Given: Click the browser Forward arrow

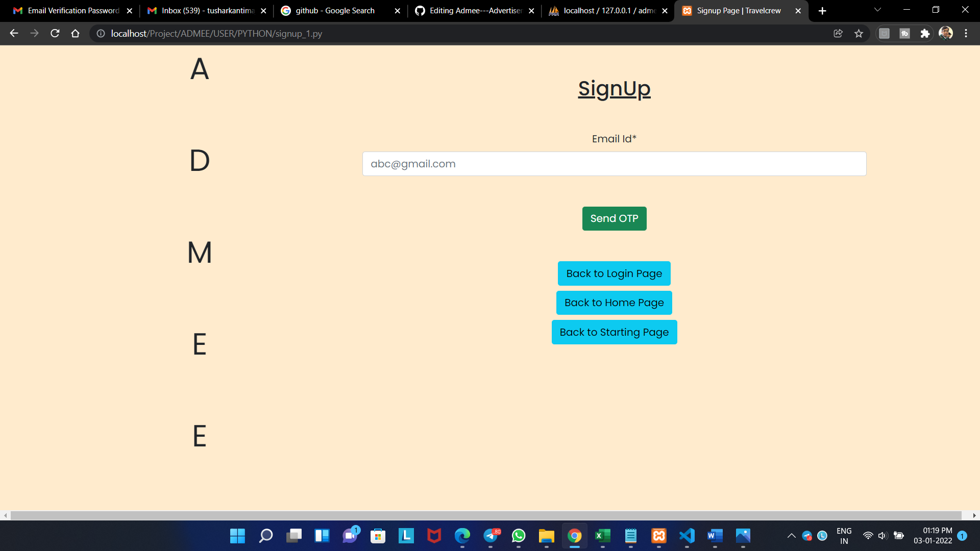Looking at the screenshot, I should (x=34, y=34).
